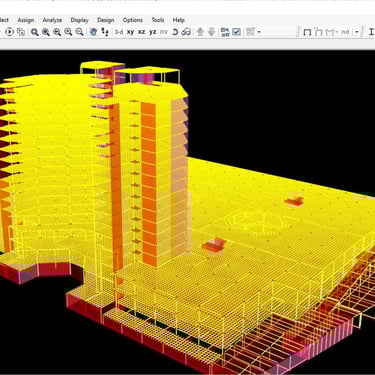
Task: Set the yz plane view
Action: click(x=153, y=32)
